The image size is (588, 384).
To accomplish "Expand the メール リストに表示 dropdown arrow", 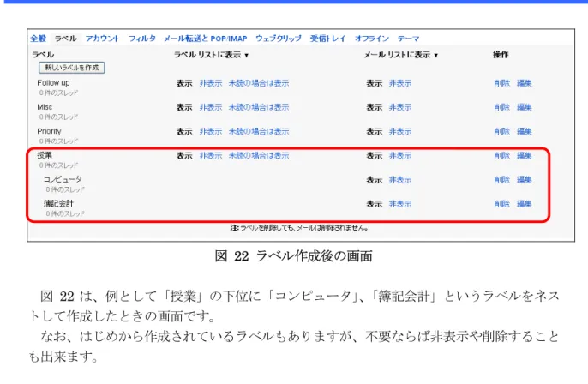I will tap(435, 55).
